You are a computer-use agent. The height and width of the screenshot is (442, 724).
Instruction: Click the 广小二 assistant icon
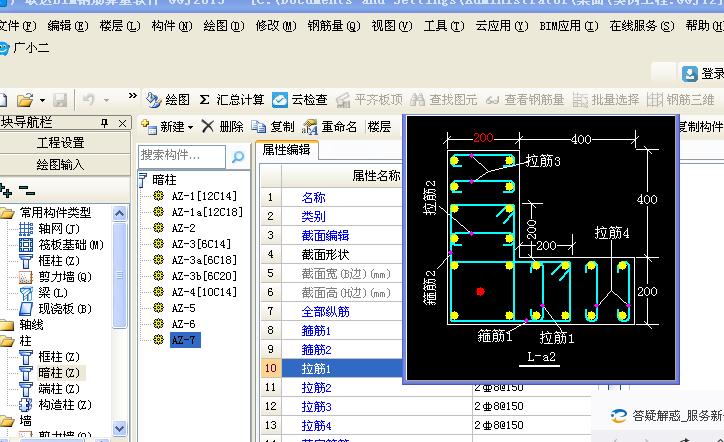click(x=4, y=48)
